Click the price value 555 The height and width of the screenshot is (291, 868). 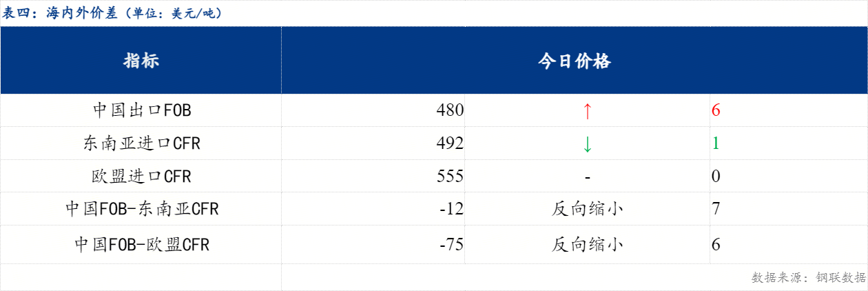click(450, 177)
